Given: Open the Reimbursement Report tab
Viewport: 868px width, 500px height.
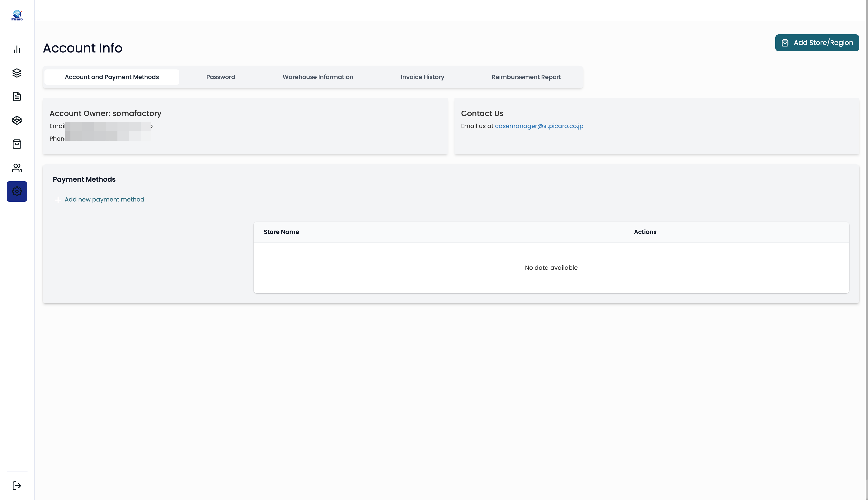Looking at the screenshot, I should tap(526, 77).
